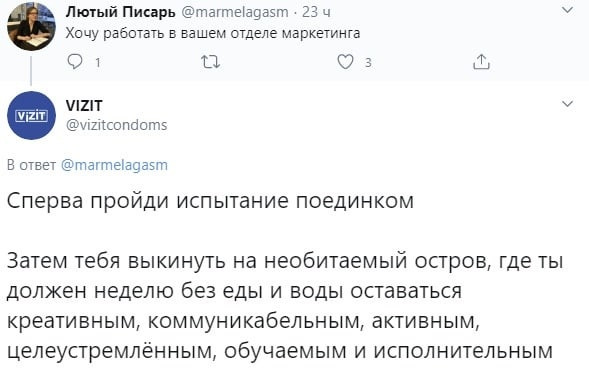Open @marmelagasm handle in tweet header
Screen dimensions: 589x375
pos(235,12)
